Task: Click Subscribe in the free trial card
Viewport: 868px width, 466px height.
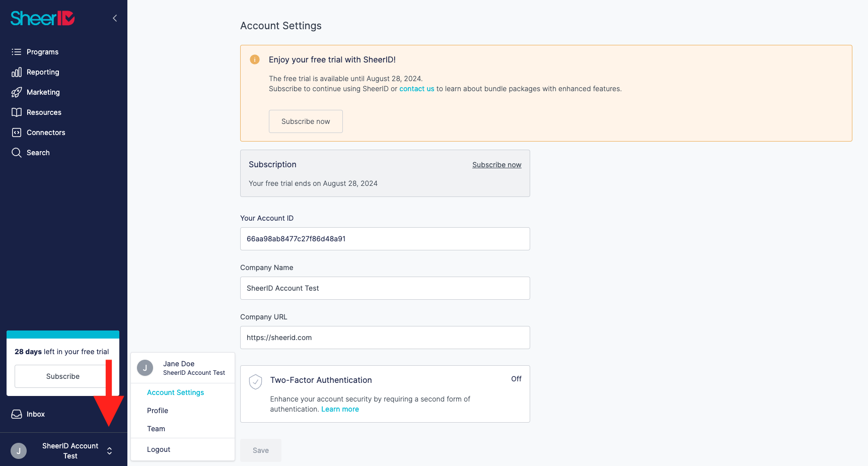Action: click(63, 376)
